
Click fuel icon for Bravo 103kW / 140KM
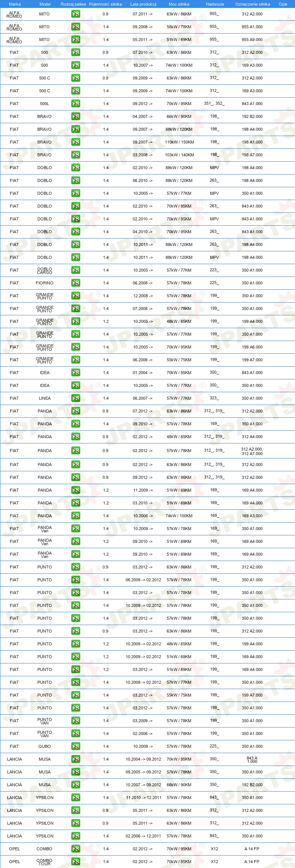[75, 155]
